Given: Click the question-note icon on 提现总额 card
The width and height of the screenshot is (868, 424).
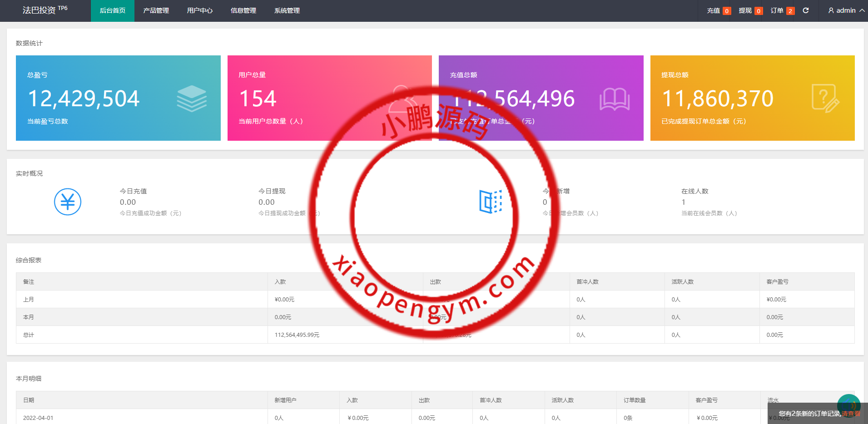Looking at the screenshot, I should [x=825, y=99].
